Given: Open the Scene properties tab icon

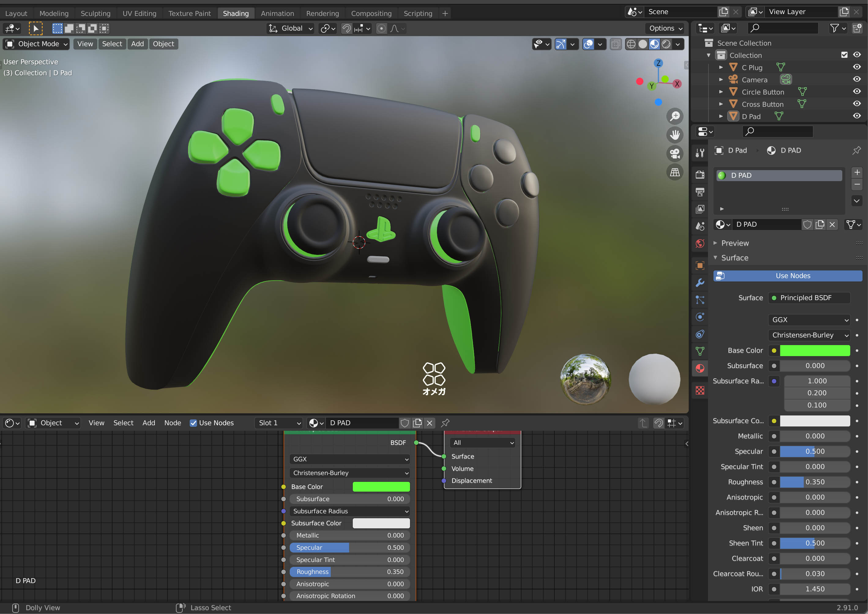Looking at the screenshot, I should (700, 226).
